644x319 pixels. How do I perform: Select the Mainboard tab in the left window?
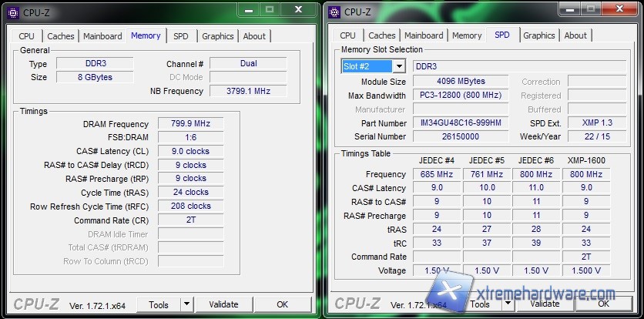click(x=102, y=36)
